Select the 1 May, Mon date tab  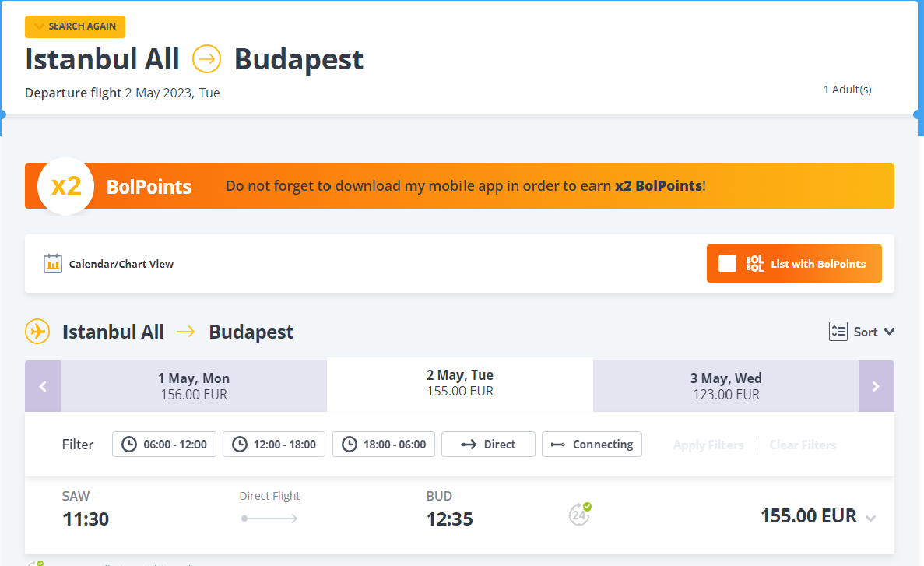point(194,386)
